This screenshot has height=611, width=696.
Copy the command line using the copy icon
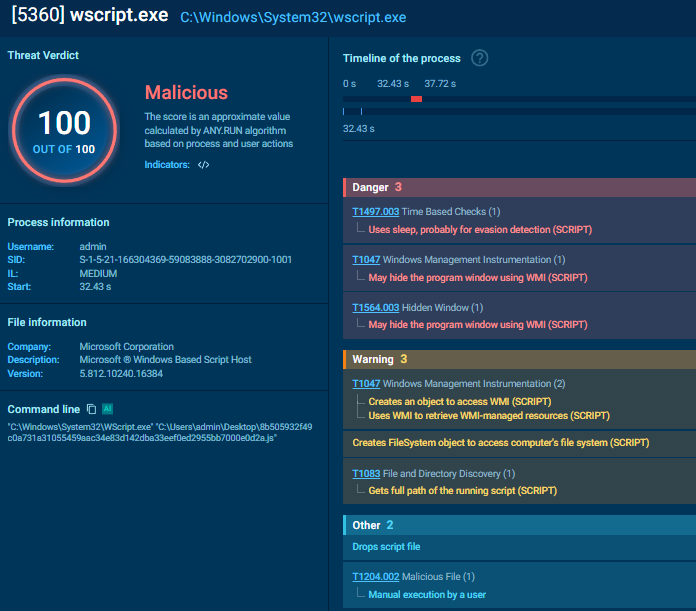91,409
